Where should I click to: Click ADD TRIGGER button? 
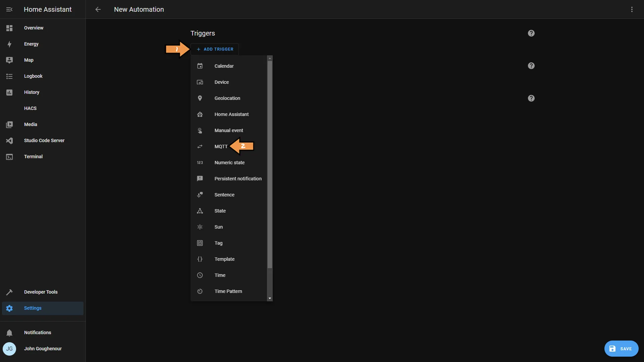(x=215, y=49)
